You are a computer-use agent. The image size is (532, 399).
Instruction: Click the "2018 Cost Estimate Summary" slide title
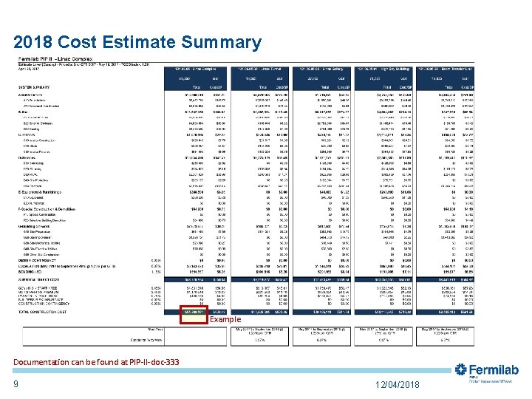[x=137, y=42]
